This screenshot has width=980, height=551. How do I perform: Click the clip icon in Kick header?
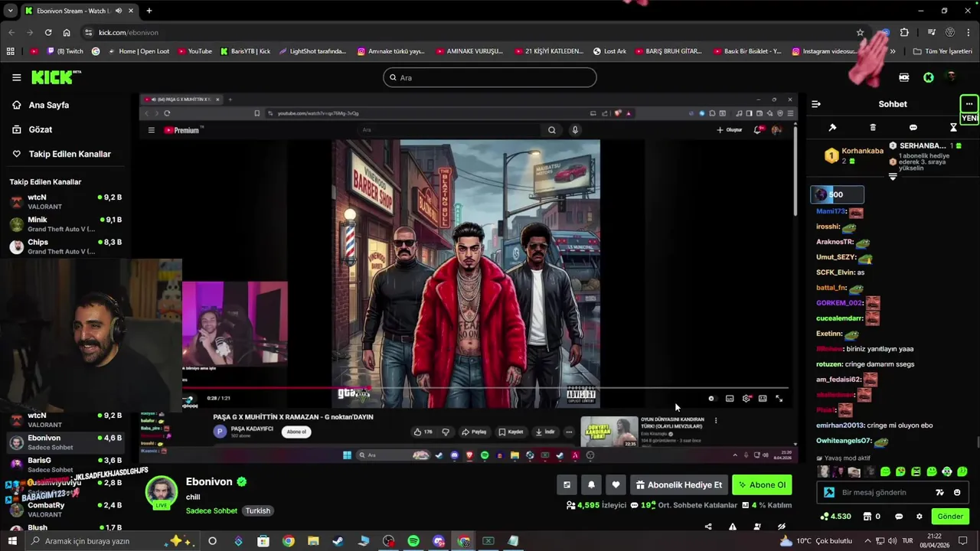pos(904,77)
